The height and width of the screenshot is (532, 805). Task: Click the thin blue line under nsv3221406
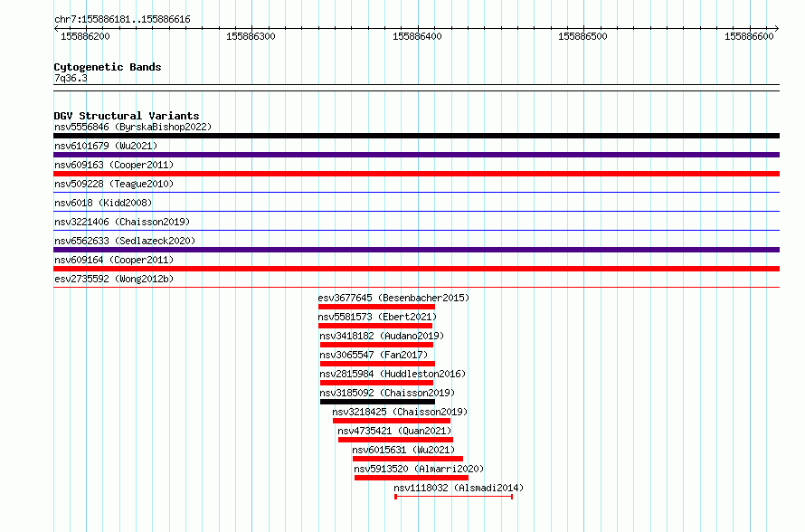click(x=416, y=231)
